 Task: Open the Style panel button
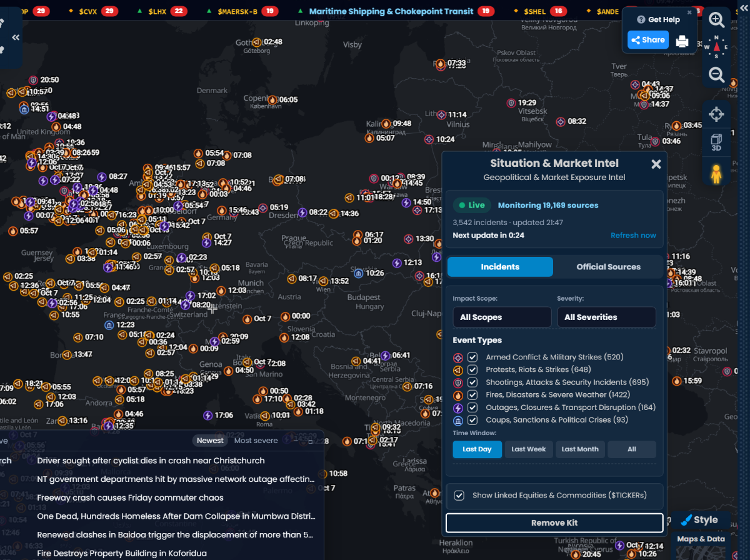699,520
